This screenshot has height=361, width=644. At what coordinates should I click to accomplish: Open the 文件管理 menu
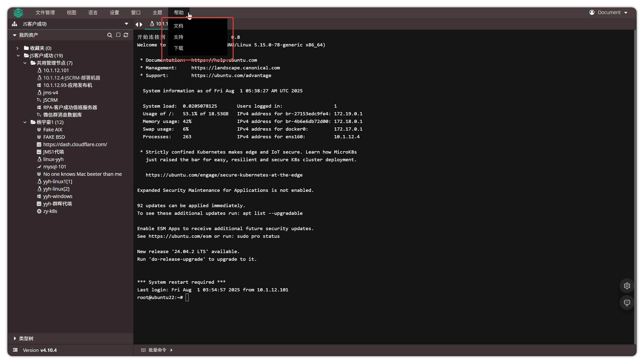click(x=45, y=13)
